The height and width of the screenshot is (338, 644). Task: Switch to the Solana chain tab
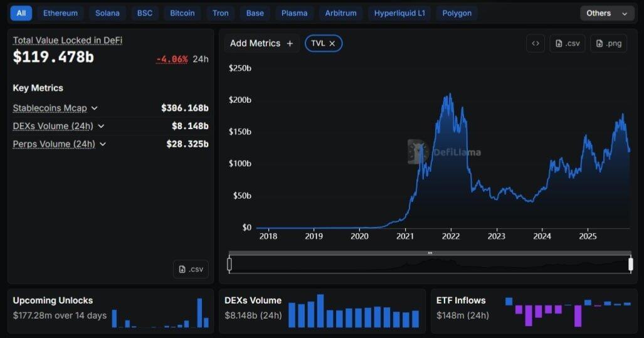point(107,13)
